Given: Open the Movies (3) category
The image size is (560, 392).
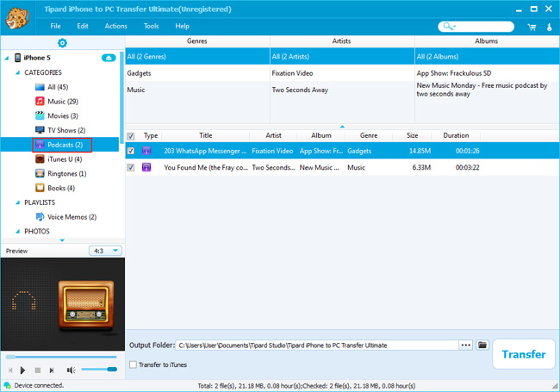Looking at the screenshot, I should coord(57,115).
